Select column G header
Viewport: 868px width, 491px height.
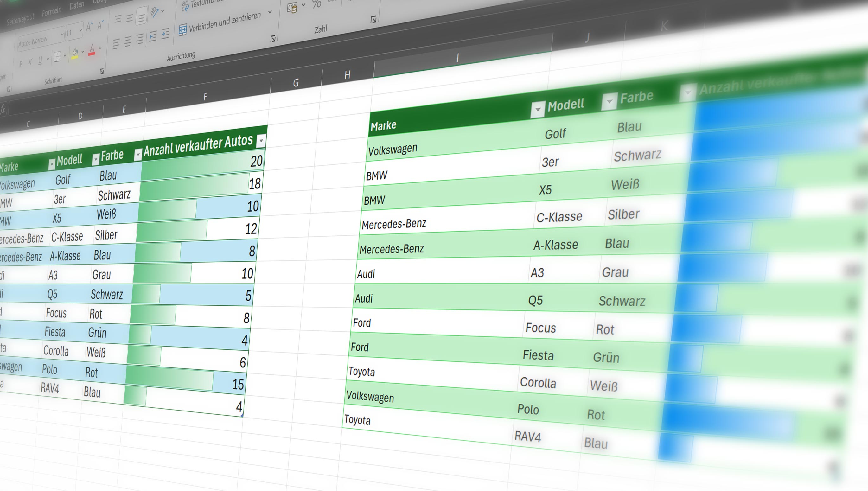[296, 83]
